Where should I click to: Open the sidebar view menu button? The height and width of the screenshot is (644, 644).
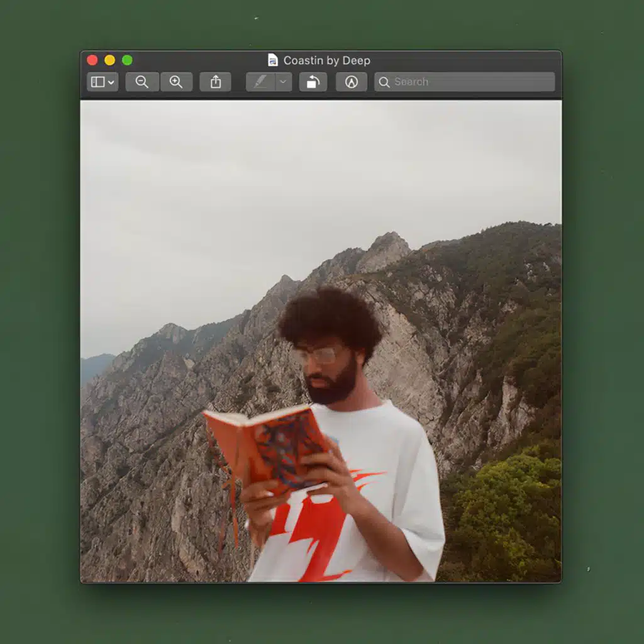point(103,82)
